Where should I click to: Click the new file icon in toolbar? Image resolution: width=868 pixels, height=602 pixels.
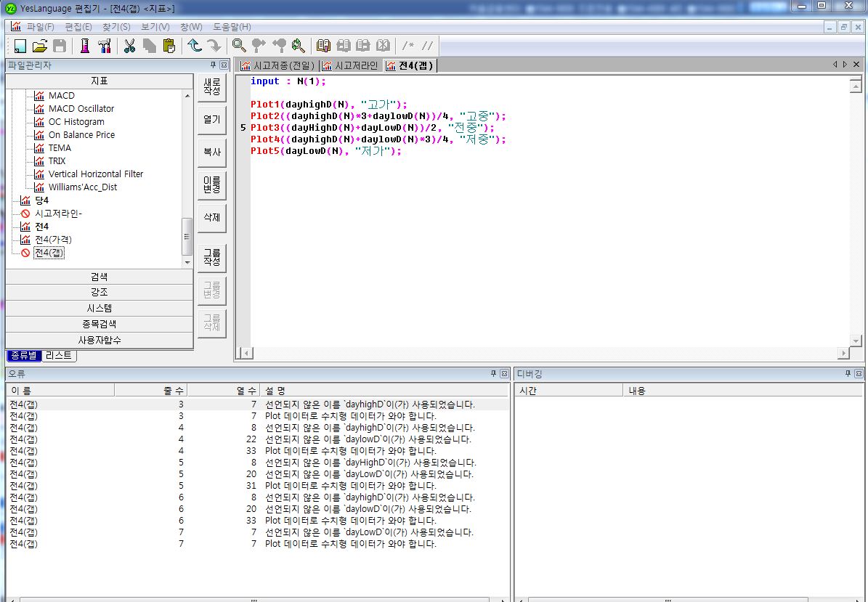20,46
